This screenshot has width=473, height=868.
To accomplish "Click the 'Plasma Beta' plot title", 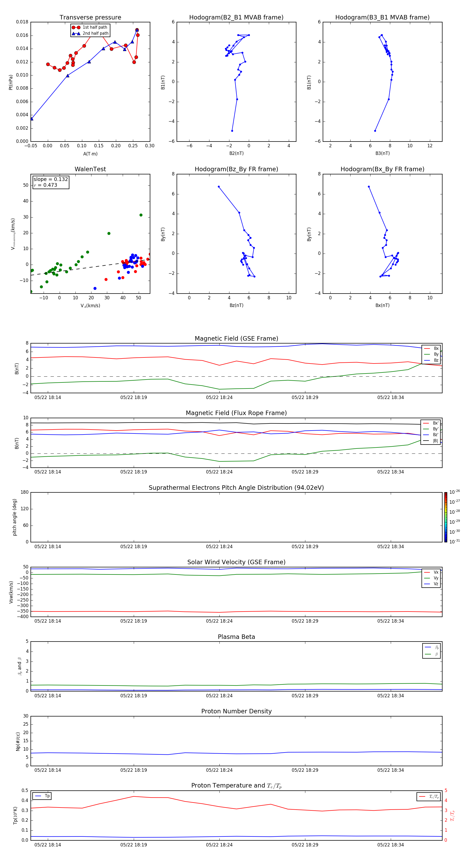I will (x=236, y=637).
